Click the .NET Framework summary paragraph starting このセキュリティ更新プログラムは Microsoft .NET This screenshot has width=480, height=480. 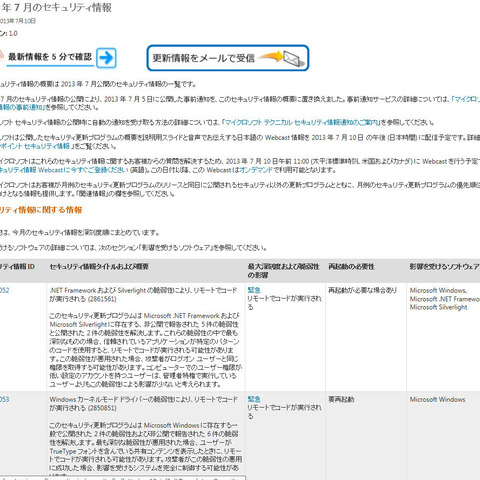click(x=145, y=350)
